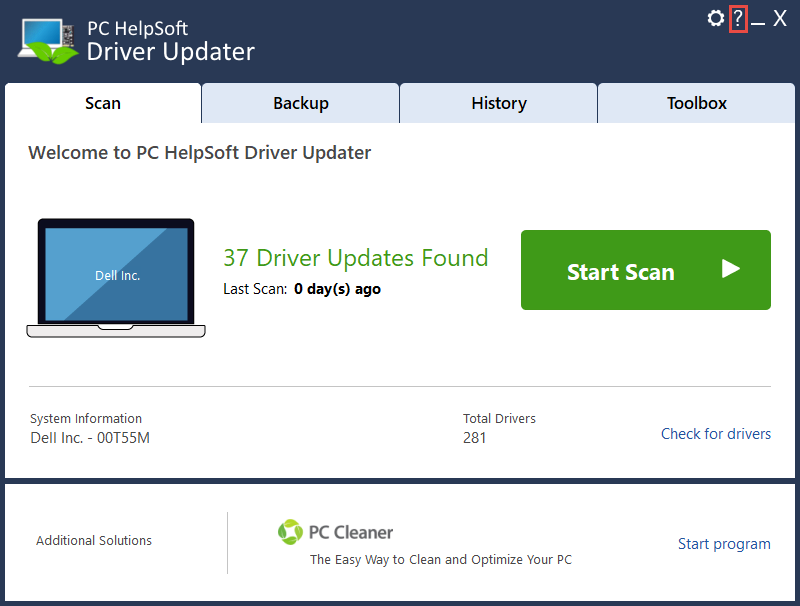Open the History tab

pyautogui.click(x=498, y=103)
